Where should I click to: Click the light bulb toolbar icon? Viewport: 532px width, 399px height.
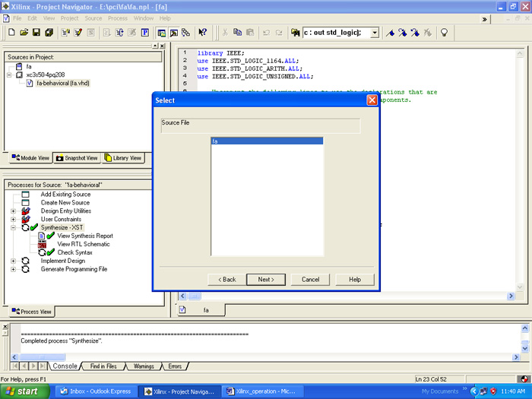(x=444, y=33)
